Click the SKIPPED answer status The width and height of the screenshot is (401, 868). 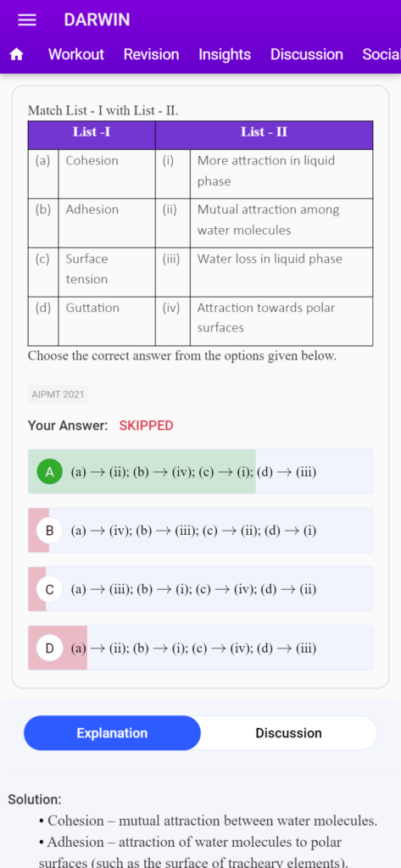tap(146, 426)
